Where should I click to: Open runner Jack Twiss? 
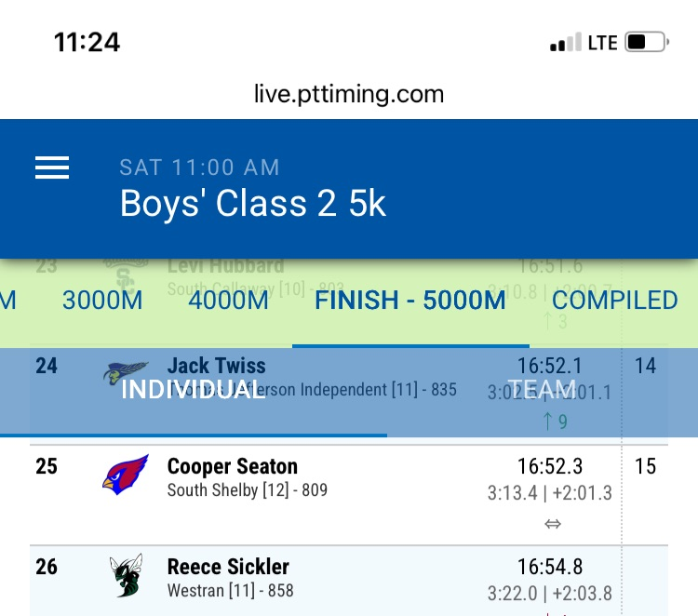(x=217, y=366)
